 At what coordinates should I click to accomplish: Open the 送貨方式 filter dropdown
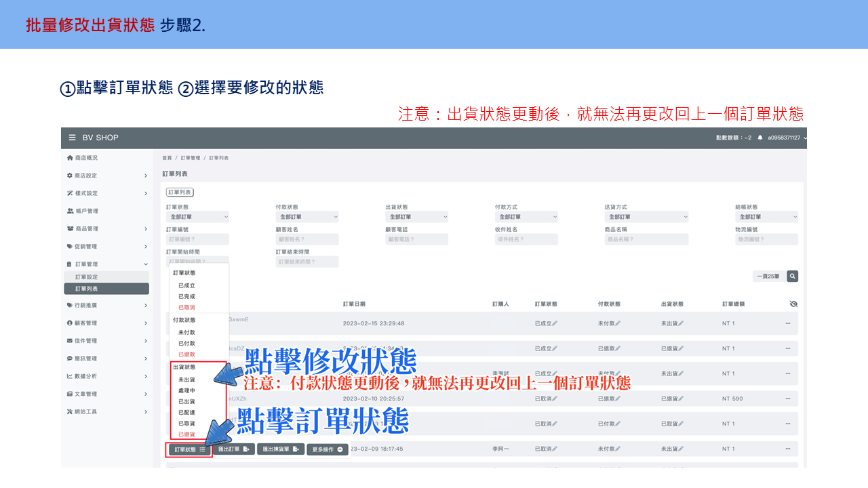(647, 217)
